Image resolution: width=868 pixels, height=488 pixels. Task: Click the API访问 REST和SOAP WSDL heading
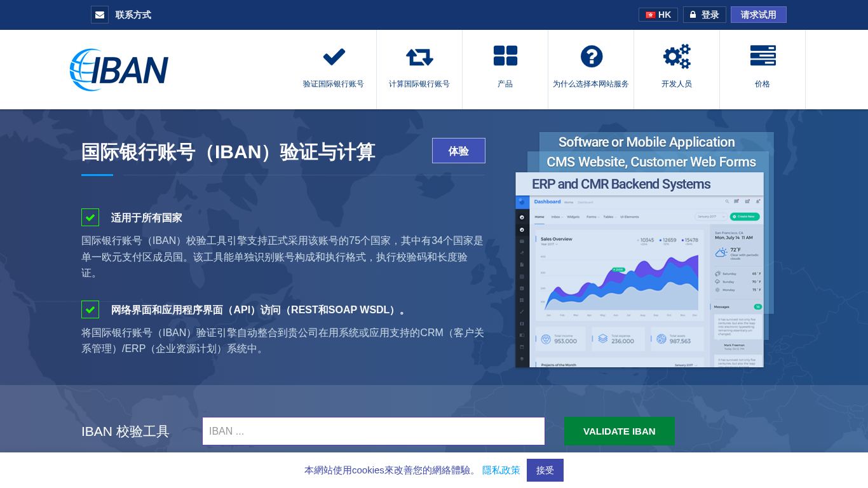click(259, 310)
